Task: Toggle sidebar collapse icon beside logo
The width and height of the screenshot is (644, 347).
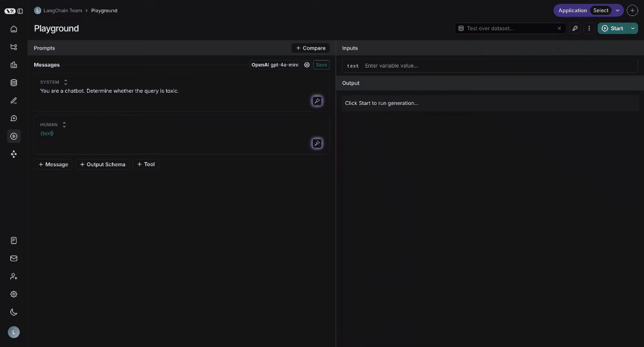Action: coord(20,11)
